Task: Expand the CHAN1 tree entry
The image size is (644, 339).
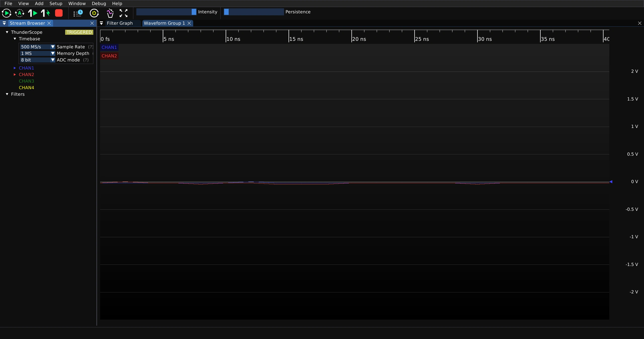Action: pos(15,68)
